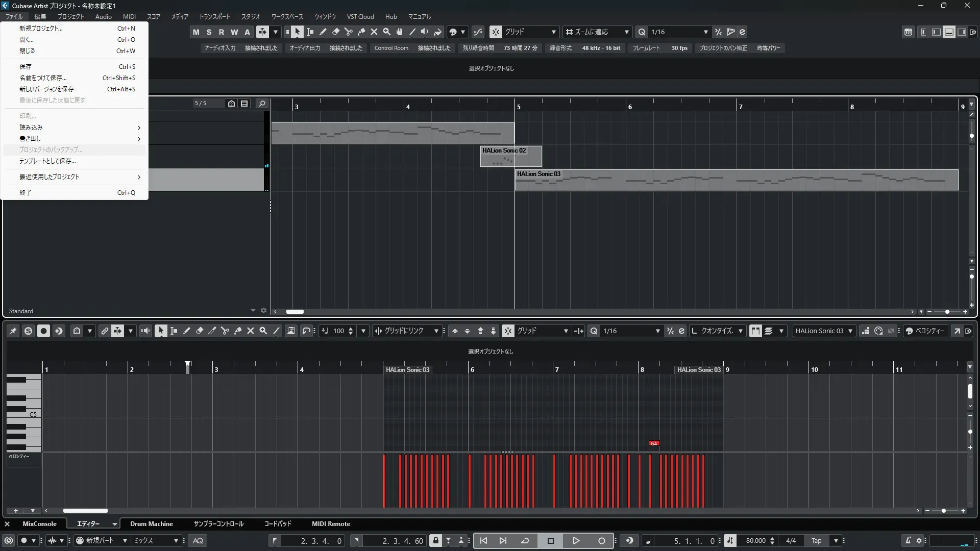Viewport: 980px width, 551px height.
Task: Select the Draw pencil tool in key editor
Action: pos(187,331)
